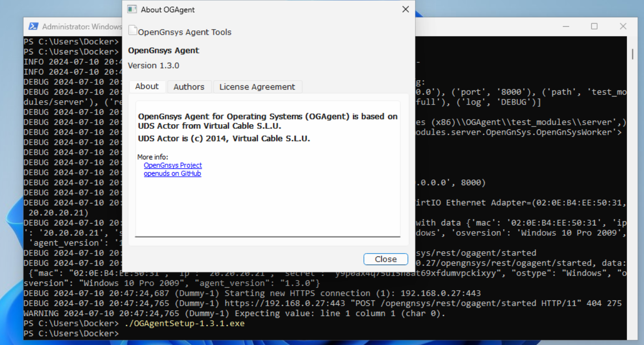Click the About OGAgent title bar text
644x345 pixels.
coord(168,10)
